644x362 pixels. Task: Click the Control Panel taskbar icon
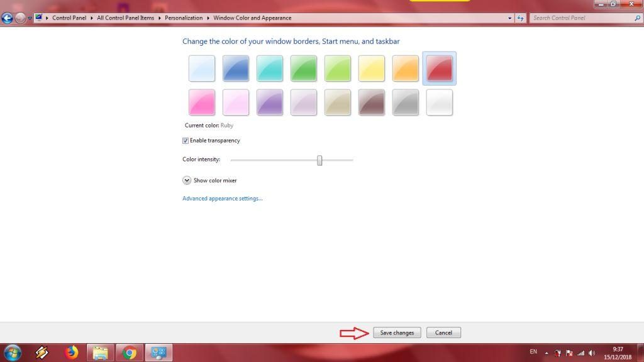[x=158, y=353]
